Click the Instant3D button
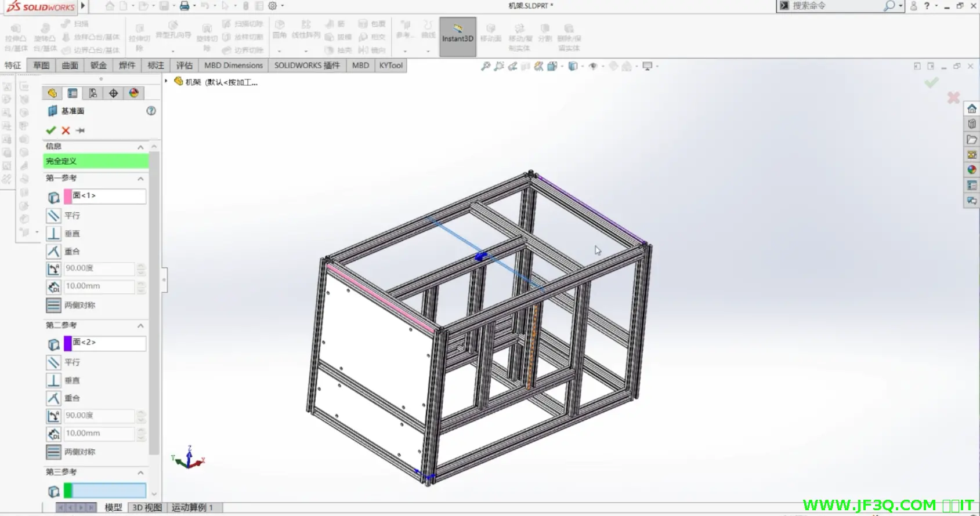 click(x=457, y=37)
